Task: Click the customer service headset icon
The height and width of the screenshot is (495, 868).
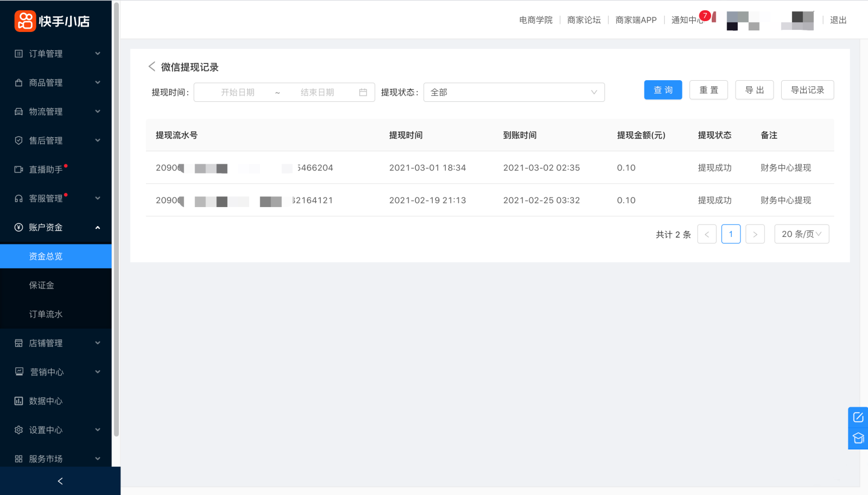Action: [x=18, y=198]
